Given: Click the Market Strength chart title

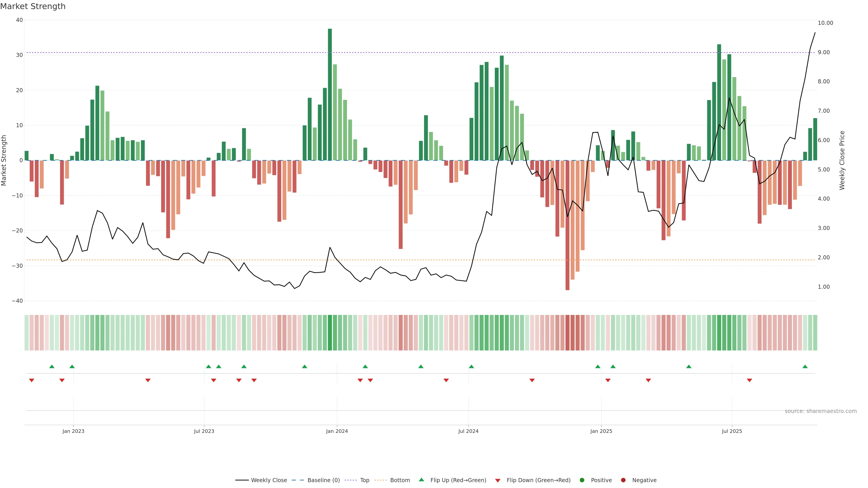Looking at the screenshot, I should (x=33, y=6).
